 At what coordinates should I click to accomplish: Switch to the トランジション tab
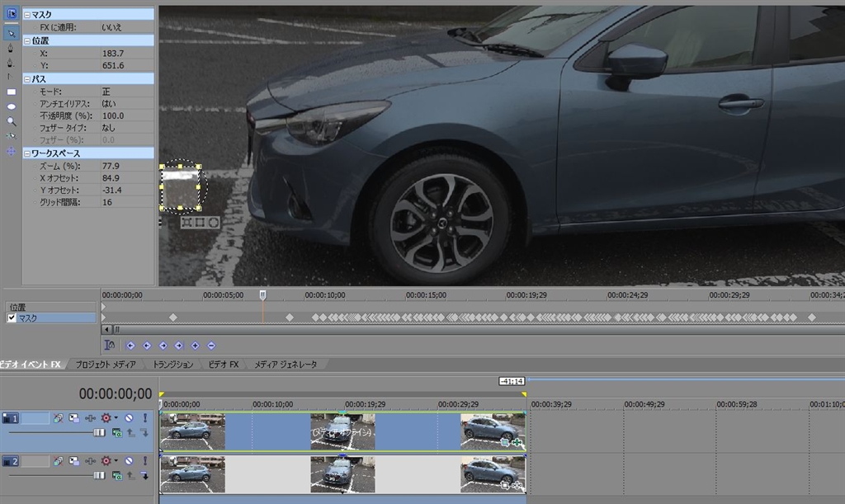click(x=173, y=364)
